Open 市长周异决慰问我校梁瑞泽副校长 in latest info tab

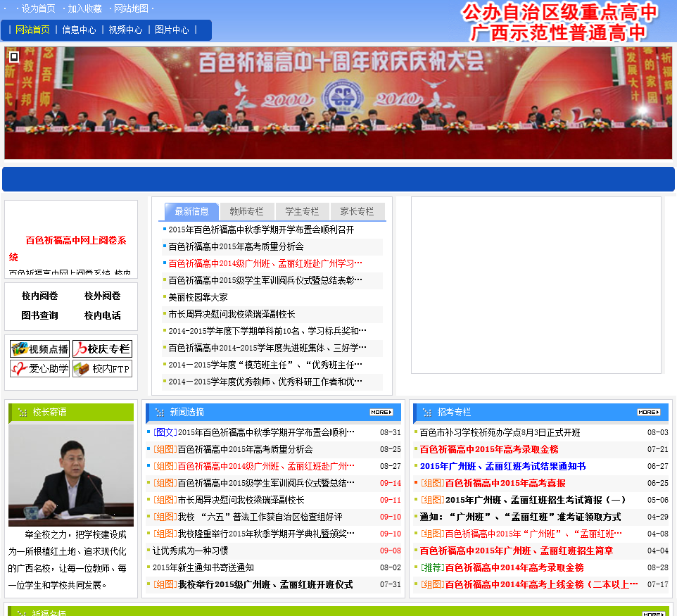[232, 314]
